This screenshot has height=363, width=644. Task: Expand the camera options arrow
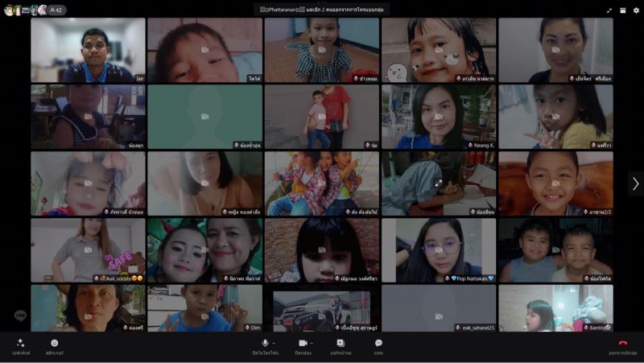[312, 343]
